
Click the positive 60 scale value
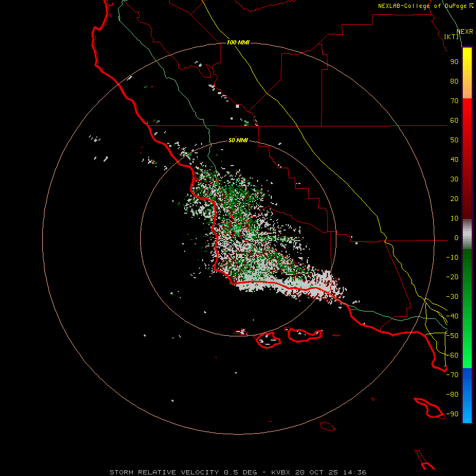pos(454,121)
